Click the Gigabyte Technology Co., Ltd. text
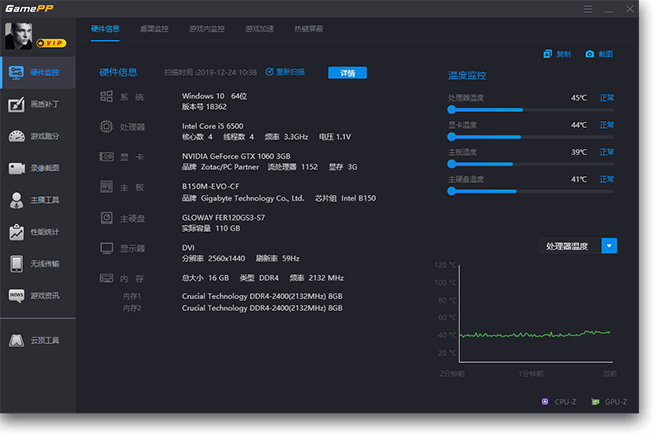 [x=252, y=198]
